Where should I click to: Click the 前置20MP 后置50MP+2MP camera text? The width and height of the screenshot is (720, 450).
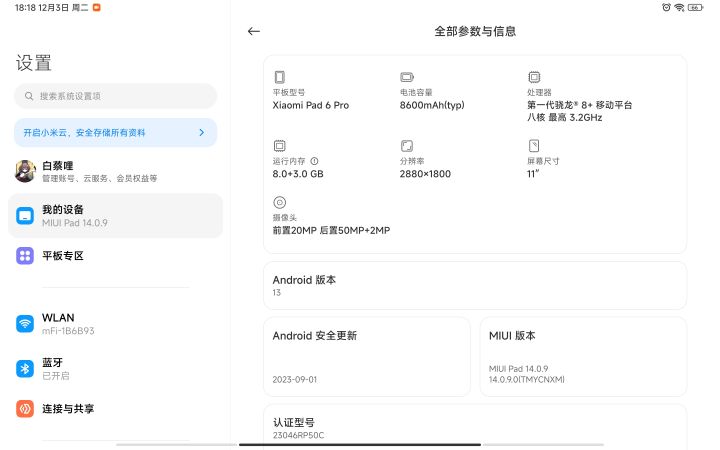(x=332, y=231)
